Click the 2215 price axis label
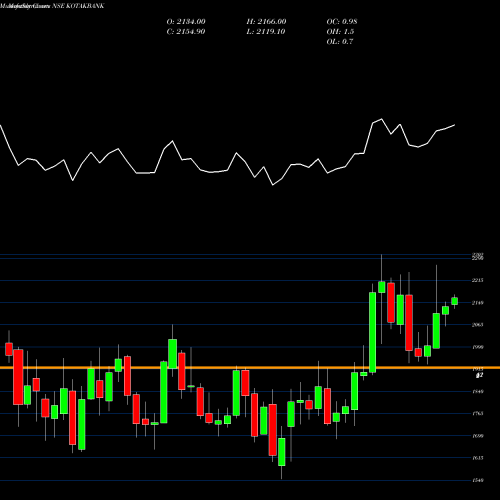 478,280
